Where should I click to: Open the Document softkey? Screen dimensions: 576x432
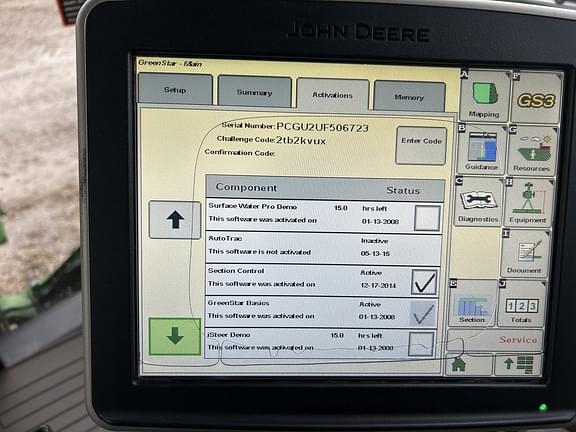click(x=525, y=254)
